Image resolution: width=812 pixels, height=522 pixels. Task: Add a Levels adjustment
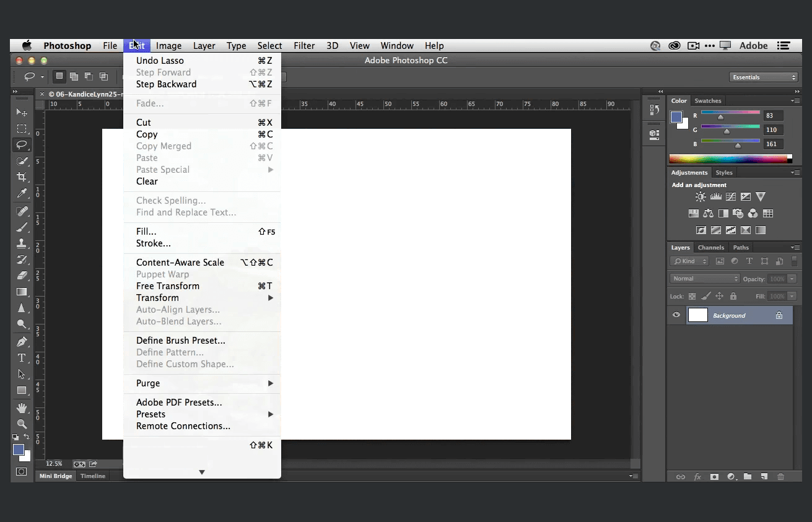pos(715,197)
